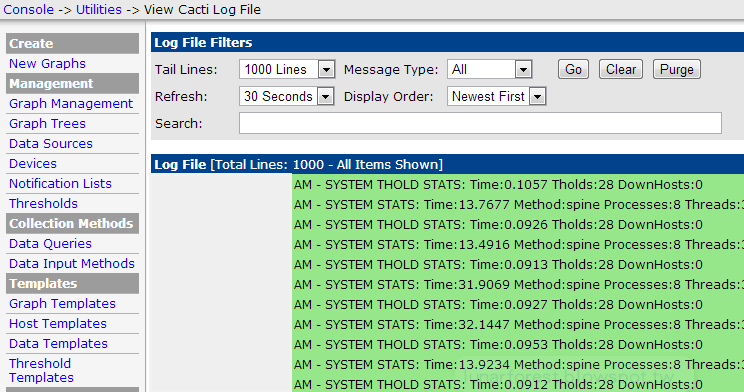
Task: Open Thresholds in sidebar
Action: [43, 203]
